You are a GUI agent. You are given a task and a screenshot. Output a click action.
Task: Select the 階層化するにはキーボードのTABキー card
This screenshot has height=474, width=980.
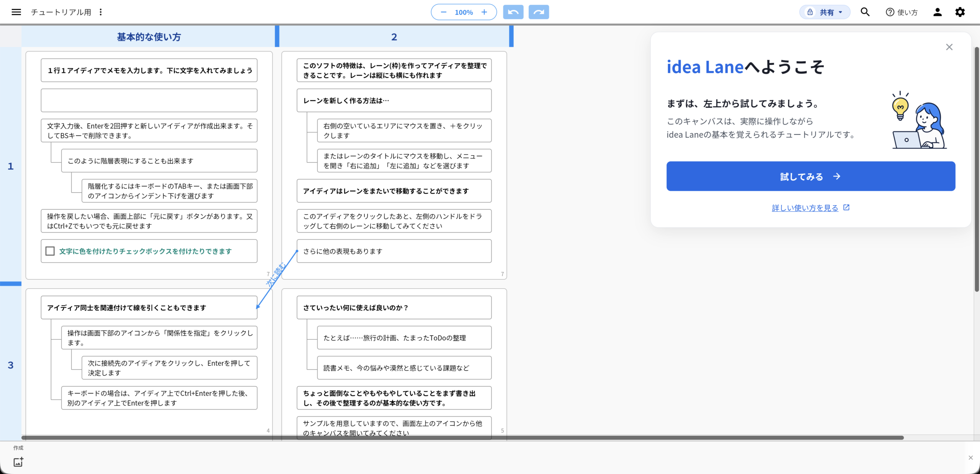(x=170, y=191)
